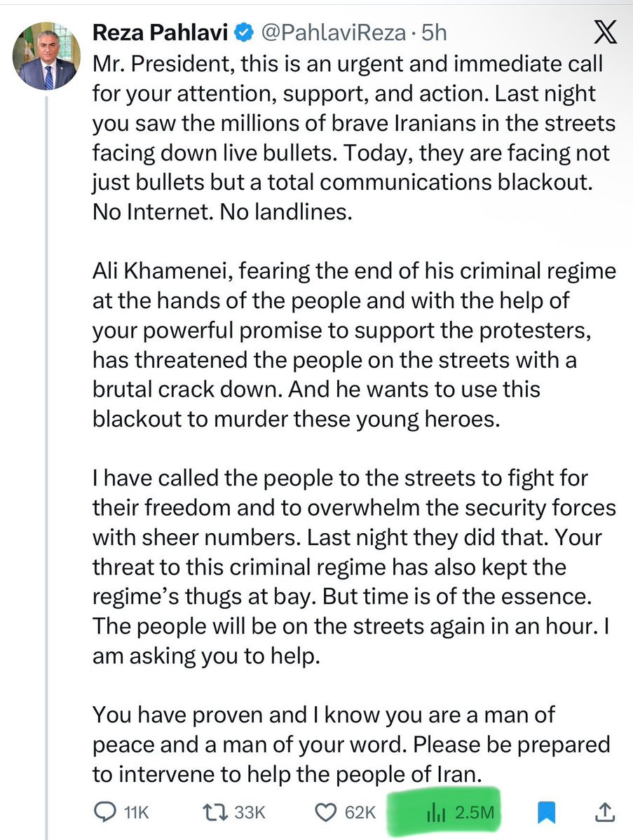
Task: Open Reza Pahlavi's profile picture
Action: click(x=47, y=56)
